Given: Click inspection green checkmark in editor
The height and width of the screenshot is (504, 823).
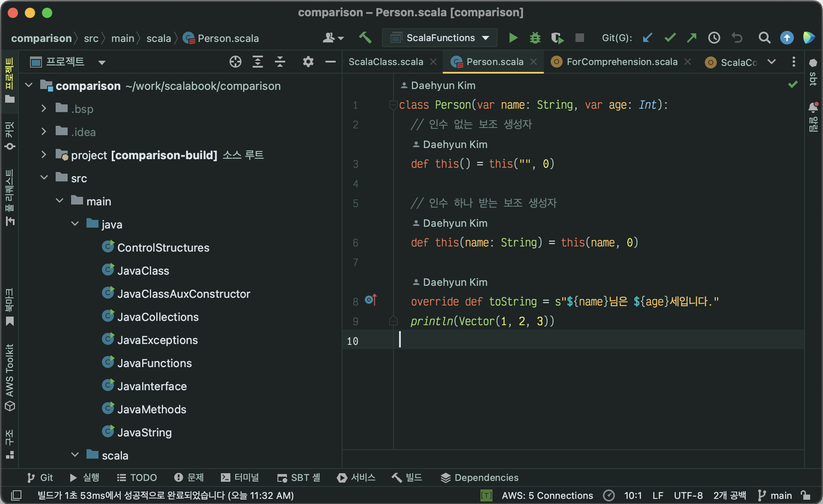Looking at the screenshot, I should pos(793,85).
